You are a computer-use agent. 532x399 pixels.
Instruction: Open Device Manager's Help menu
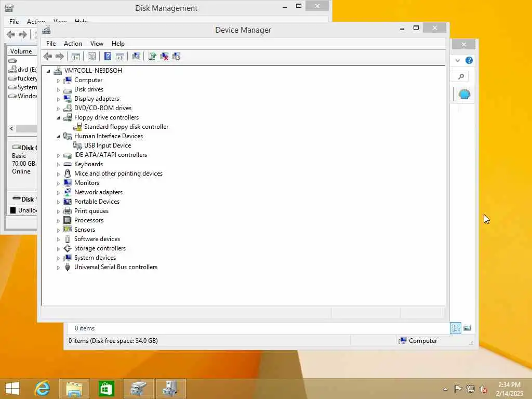tap(118, 44)
